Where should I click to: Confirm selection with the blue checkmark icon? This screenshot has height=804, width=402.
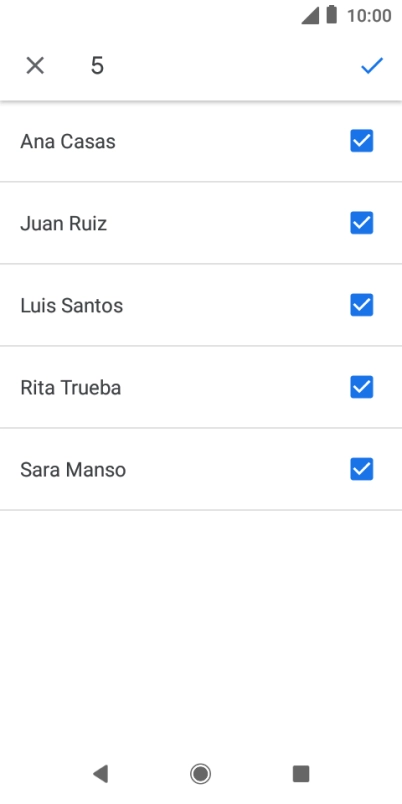pos(372,66)
